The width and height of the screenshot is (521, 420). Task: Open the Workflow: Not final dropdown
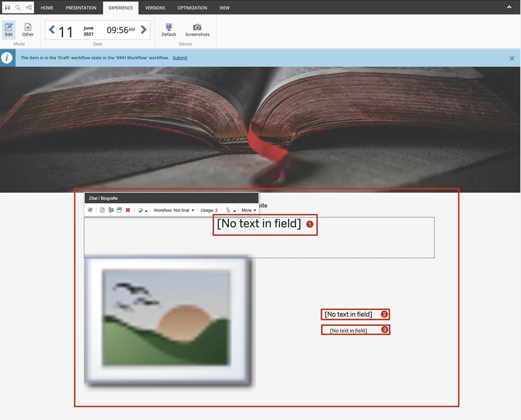tap(173, 210)
